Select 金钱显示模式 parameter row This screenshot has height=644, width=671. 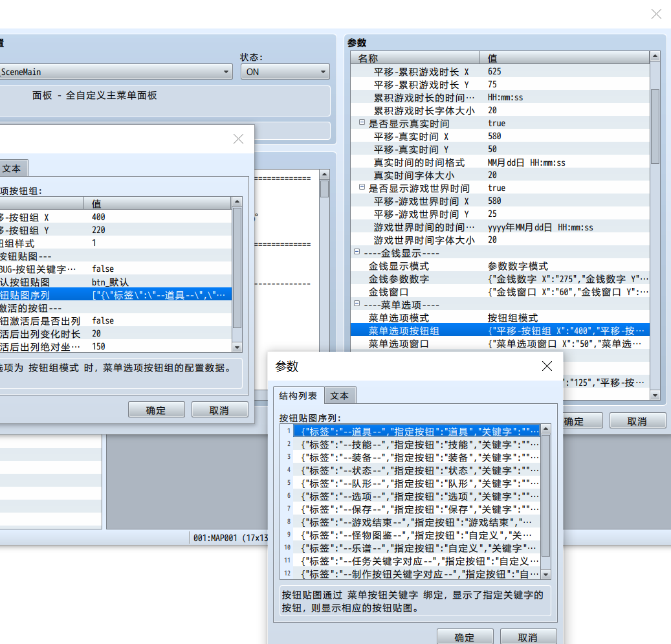500,265
